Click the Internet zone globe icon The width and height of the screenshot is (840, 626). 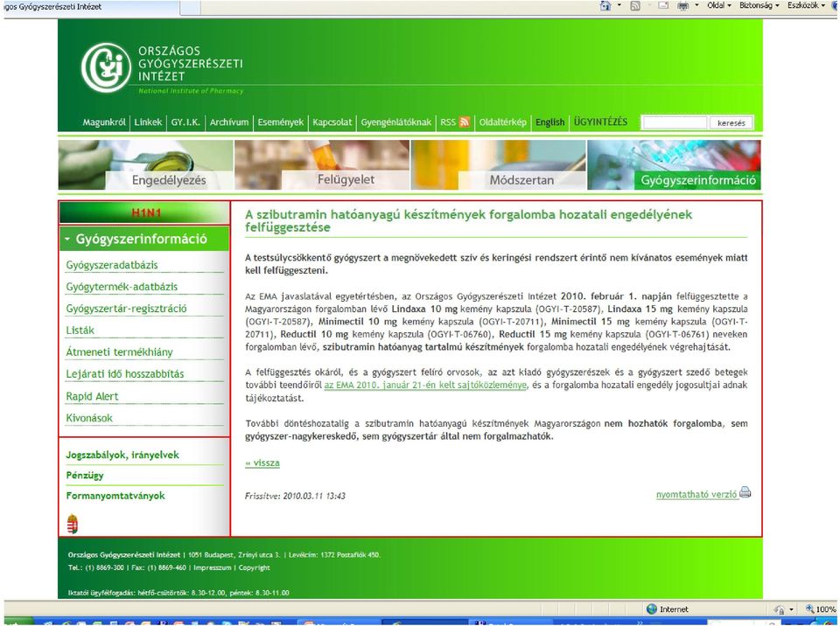click(651, 609)
